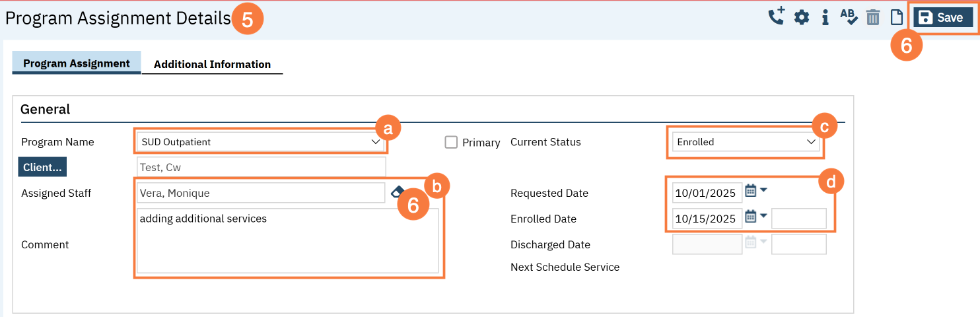Expand the arrow beside Requested Date calendar
Screen dimensions: 980x317
[x=764, y=191]
